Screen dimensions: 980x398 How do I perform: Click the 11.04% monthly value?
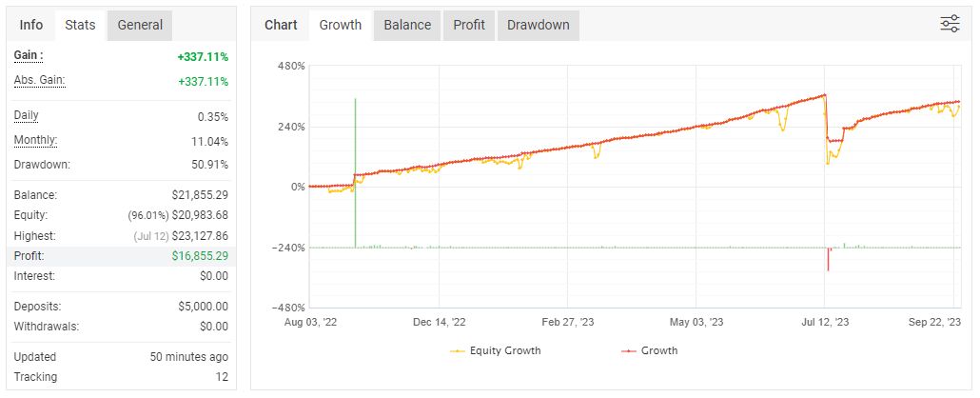[x=210, y=142]
